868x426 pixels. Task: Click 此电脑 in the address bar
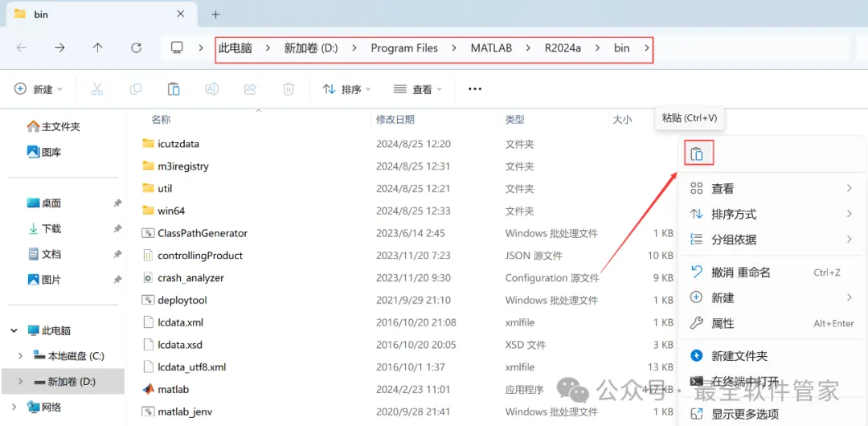tap(235, 48)
